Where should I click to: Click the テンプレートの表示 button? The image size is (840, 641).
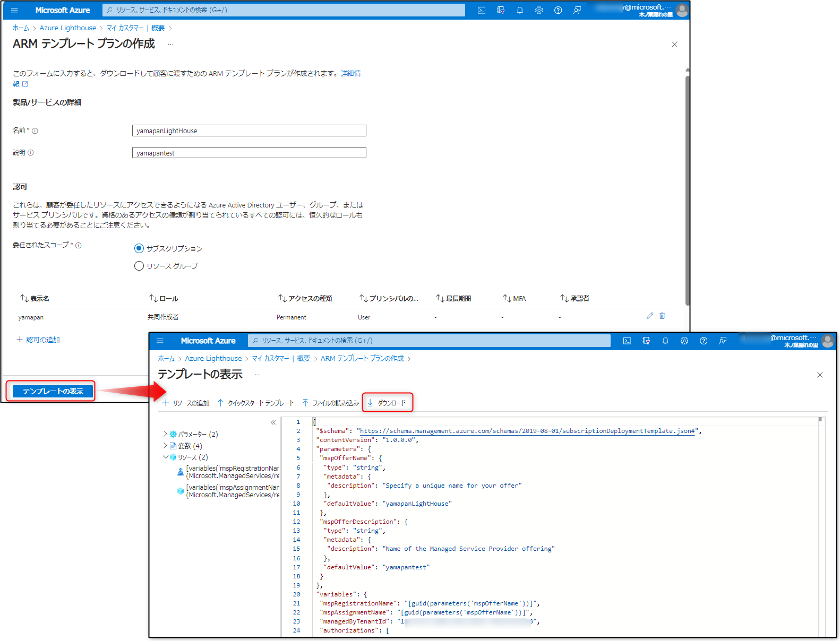[x=53, y=391]
